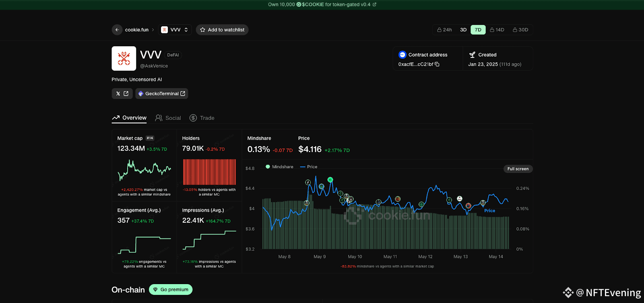The width and height of the screenshot is (644, 303).
Task: Click the red holders bar chart
Action: point(209,172)
